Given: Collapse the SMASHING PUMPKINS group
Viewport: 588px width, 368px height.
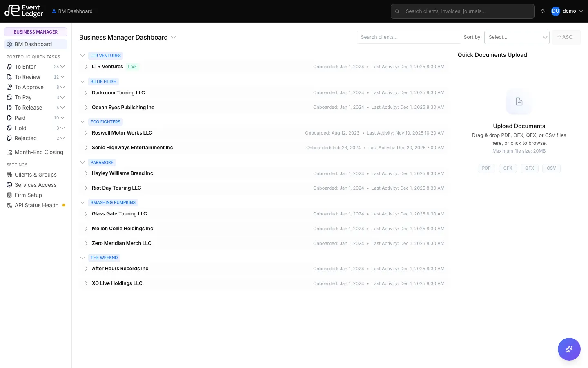Looking at the screenshot, I should (x=82, y=202).
